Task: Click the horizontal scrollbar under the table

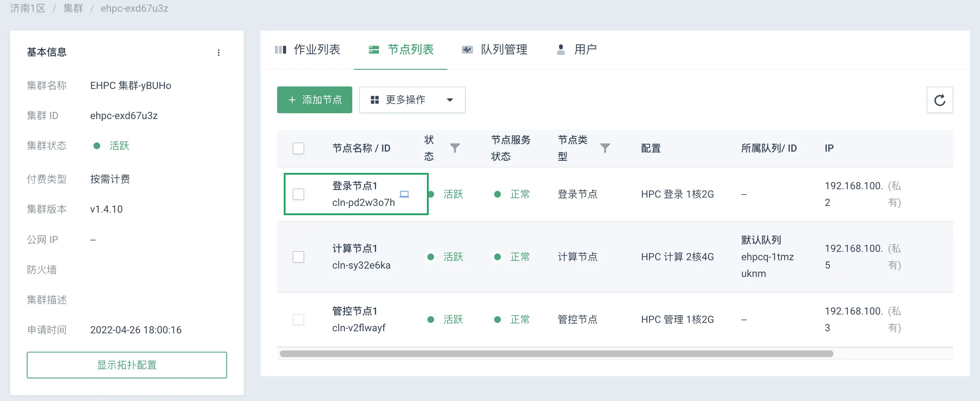Action: [556, 354]
